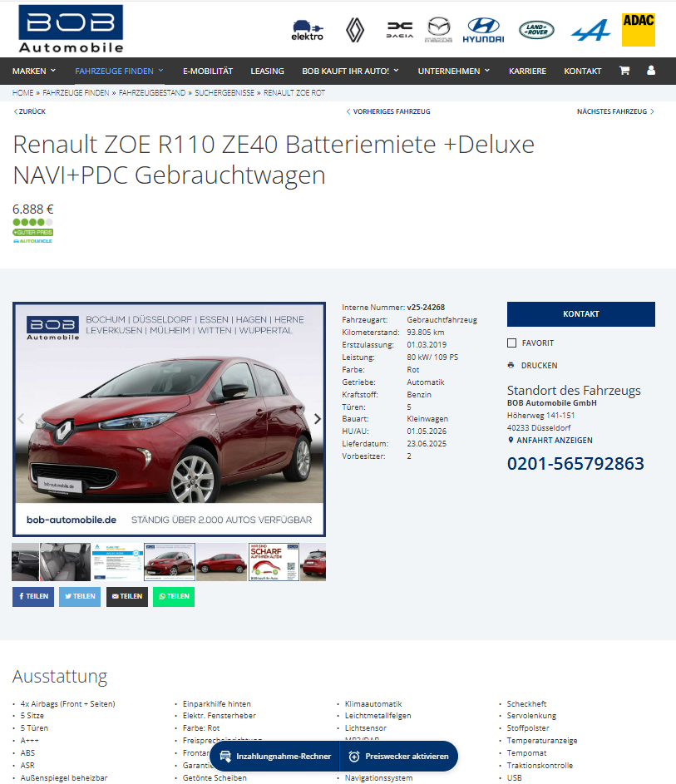The height and width of the screenshot is (784, 676).
Task: Share on Facebook with TEILEN button
Action: coord(33,596)
